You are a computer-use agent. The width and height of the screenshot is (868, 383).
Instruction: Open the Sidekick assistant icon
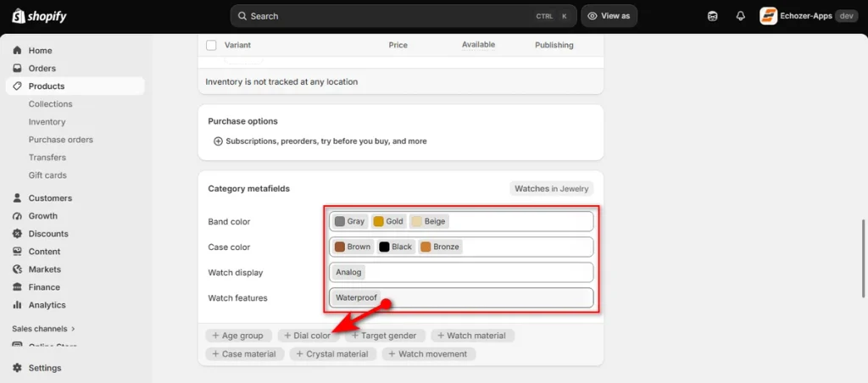pyautogui.click(x=713, y=16)
